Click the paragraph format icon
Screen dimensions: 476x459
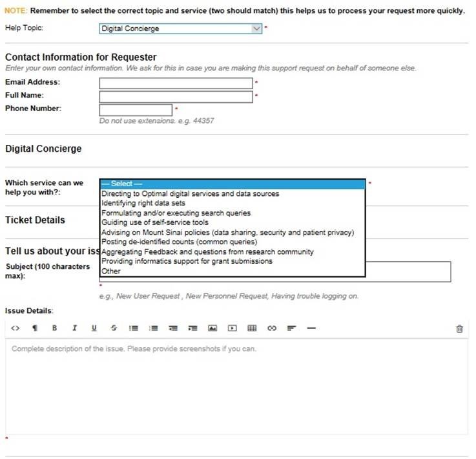pyautogui.click(x=35, y=328)
